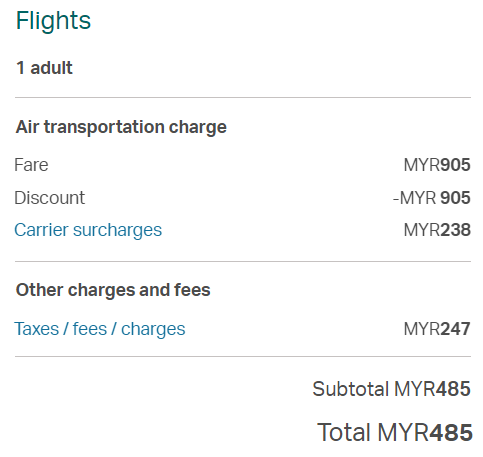Click the word surcharges in Carrier surcharges
Viewport: 483px width, 457px height.
tap(117, 231)
